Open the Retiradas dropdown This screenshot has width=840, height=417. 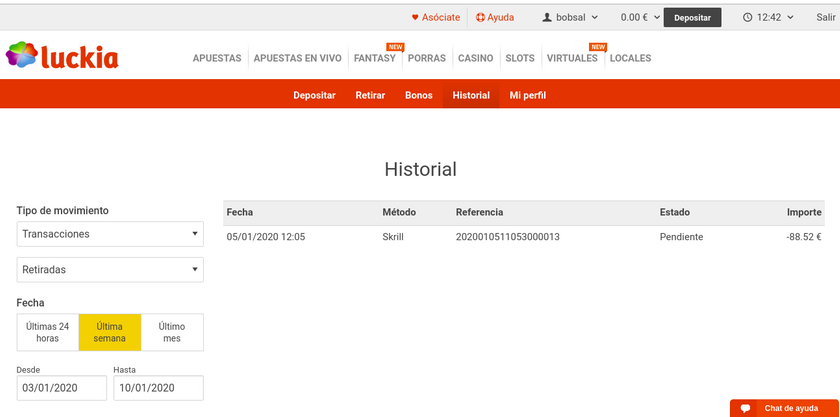click(110, 270)
